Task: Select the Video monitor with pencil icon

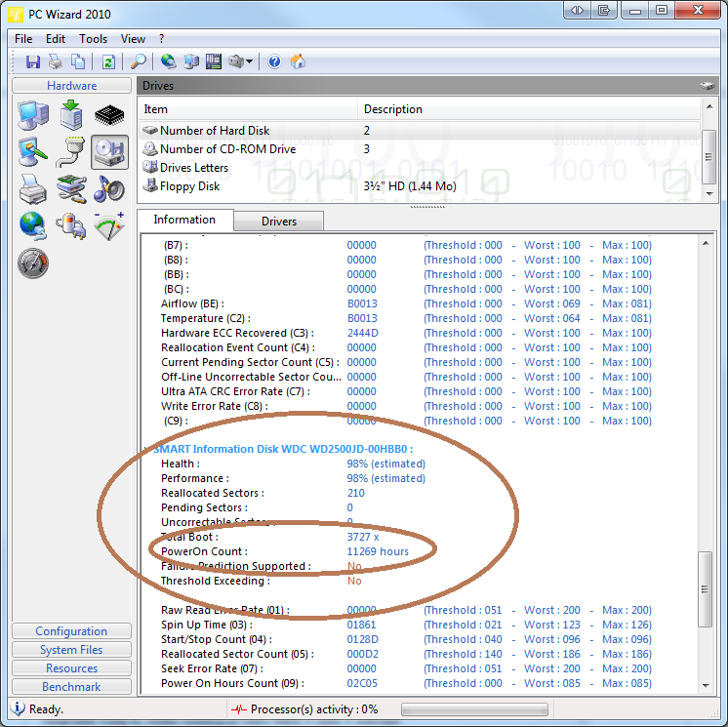Action: point(33,152)
